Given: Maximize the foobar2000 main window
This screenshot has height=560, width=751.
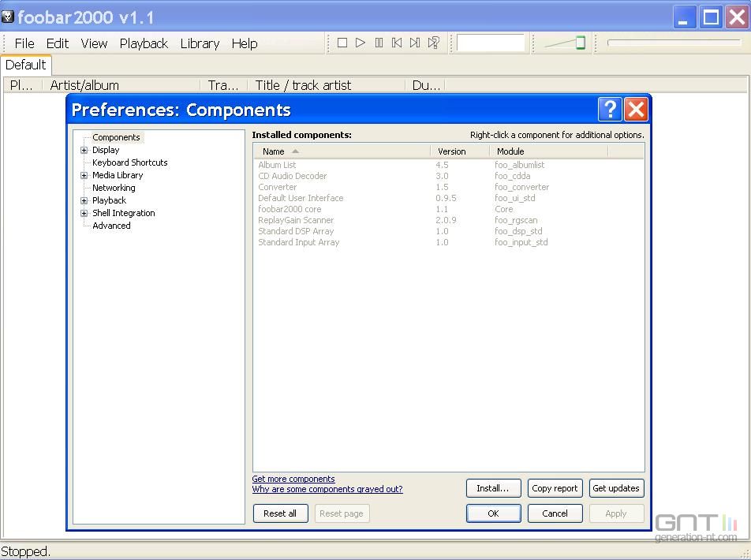Looking at the screenshot, I should click(x=711, y=17).
